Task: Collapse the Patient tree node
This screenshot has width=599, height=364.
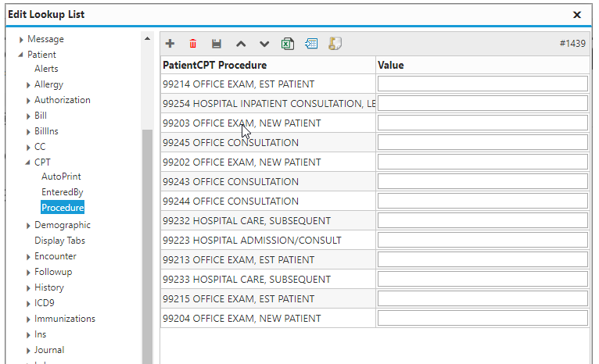Action: [20, 55]
